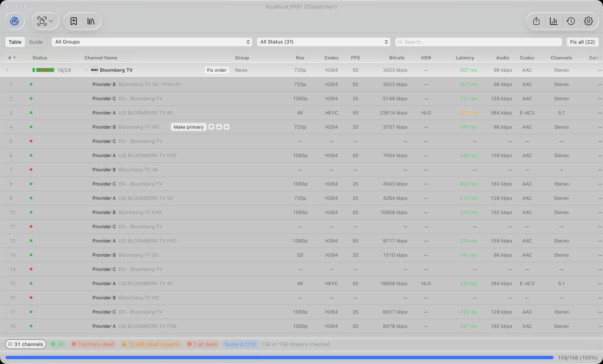
Task: Click the red status dot of stream 16
Action: click(x=31, y=297)
